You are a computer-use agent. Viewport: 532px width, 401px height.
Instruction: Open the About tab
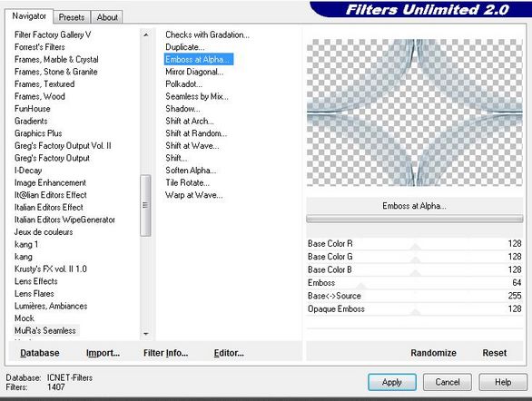coord(107,17)
